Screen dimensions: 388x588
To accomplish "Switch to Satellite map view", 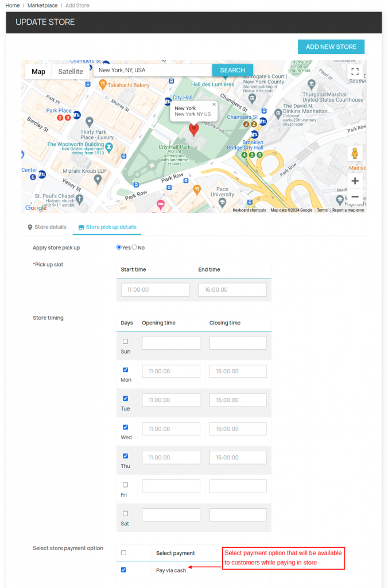I will pyautogui.click(x=71, y=72).
